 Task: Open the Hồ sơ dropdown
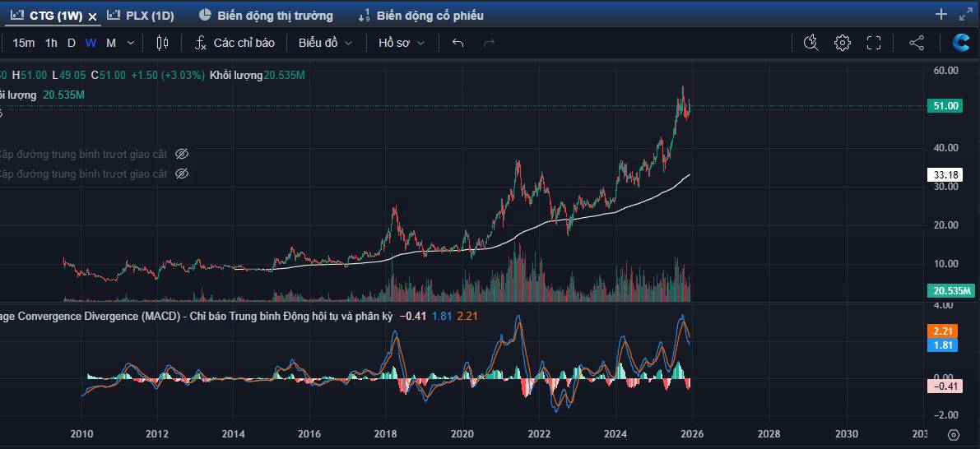pos(402,43)
